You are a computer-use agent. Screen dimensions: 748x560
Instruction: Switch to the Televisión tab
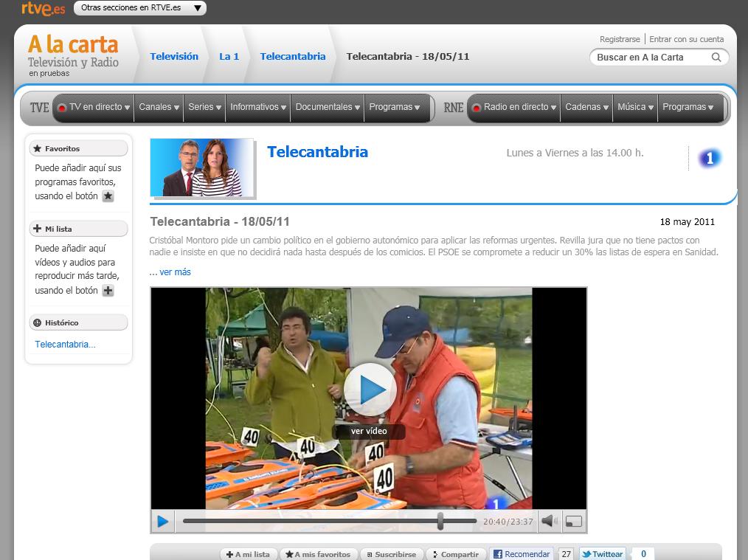(174, 55)
